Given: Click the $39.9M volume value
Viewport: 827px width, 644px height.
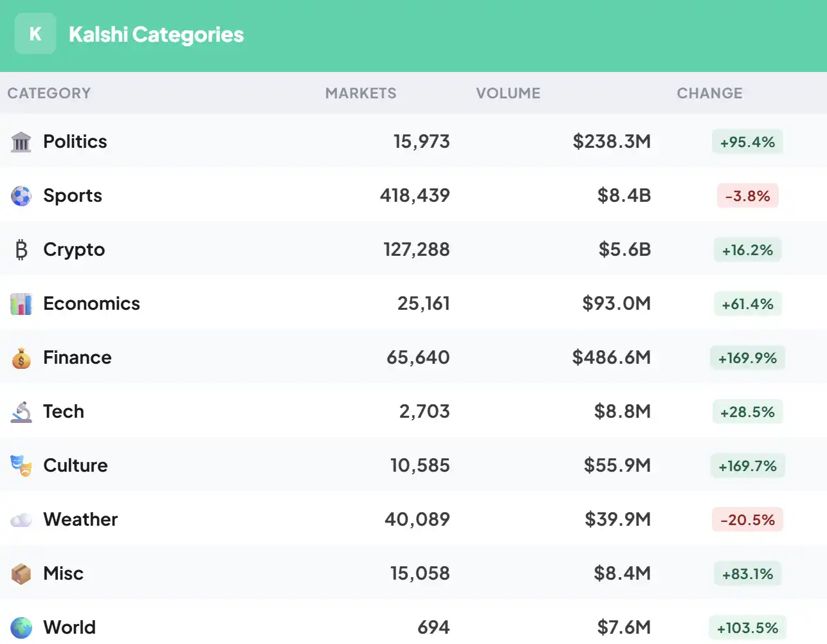Looking at the screenshot, I should pos(617,519).
